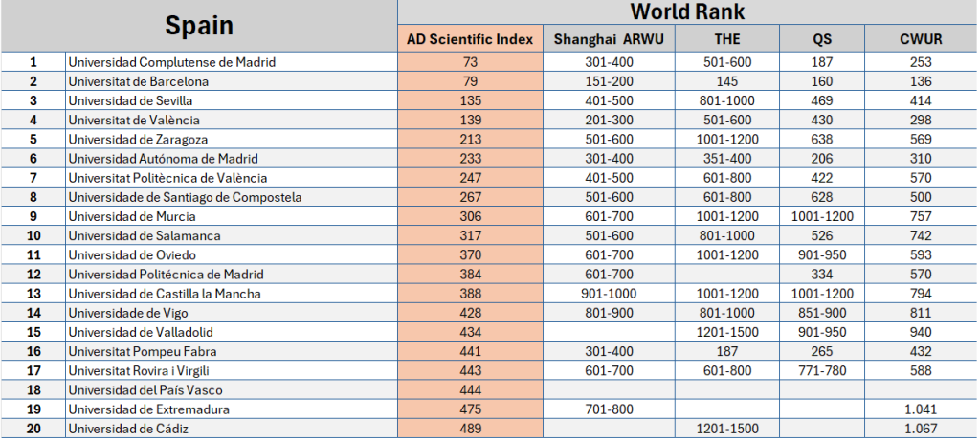Click the Spain header cell
Screen dimensions: 980x442
199,26
